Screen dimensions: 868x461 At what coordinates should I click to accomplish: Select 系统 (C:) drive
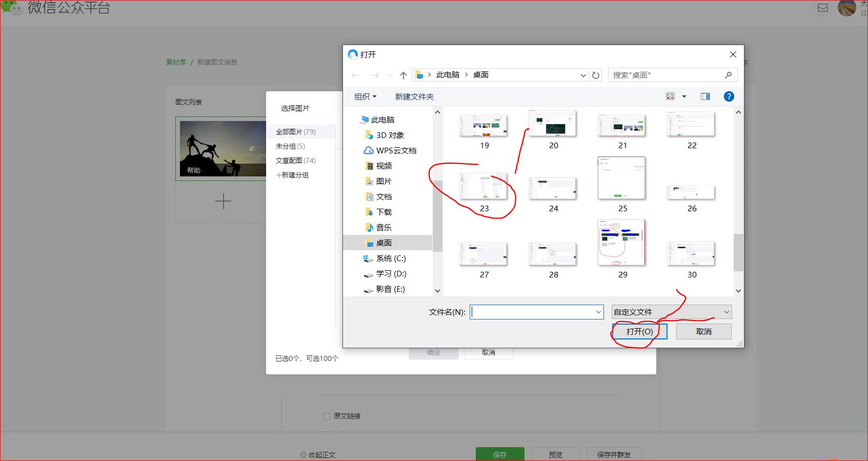(x=385, y=258)
